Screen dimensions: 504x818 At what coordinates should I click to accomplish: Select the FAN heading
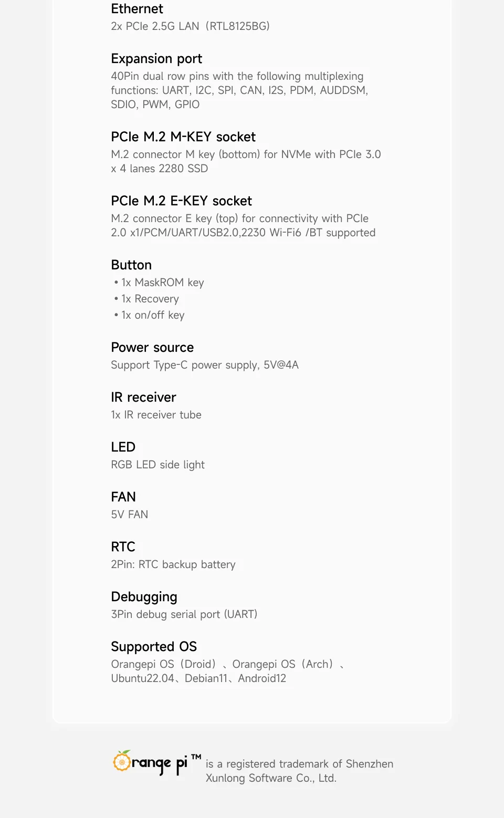(x=123, y=497)
